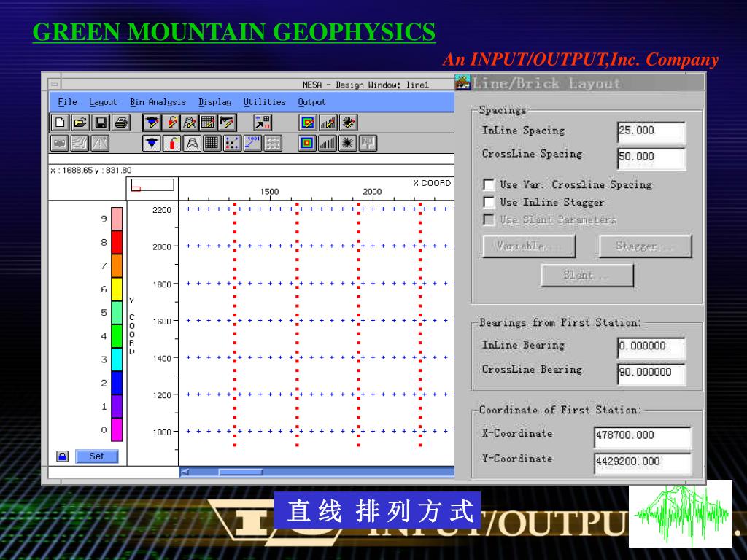Select the pink color swatch level 9
This screenshot has height=560, width=747.
coord(117,219)
